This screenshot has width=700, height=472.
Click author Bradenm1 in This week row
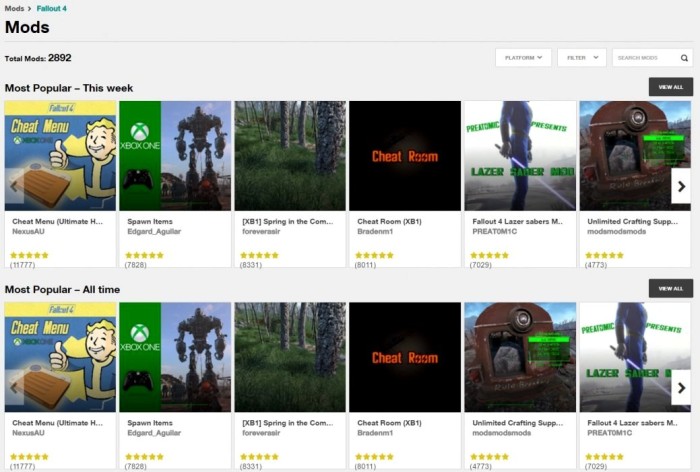375,231
